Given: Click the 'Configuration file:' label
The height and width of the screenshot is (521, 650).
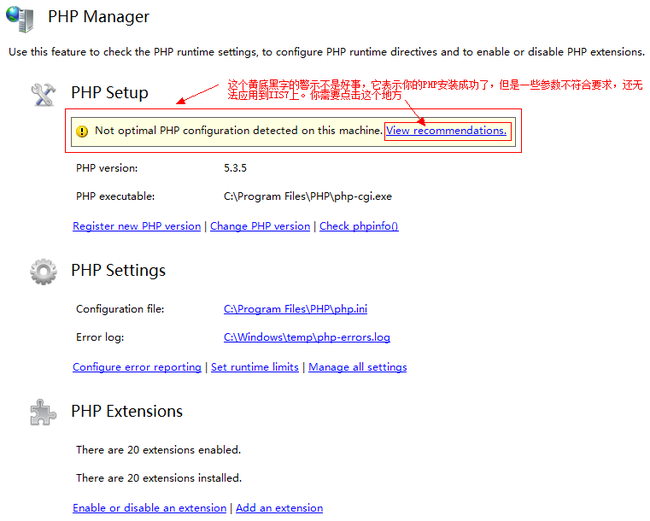Looking at the screenshot, I should [120, 309].
